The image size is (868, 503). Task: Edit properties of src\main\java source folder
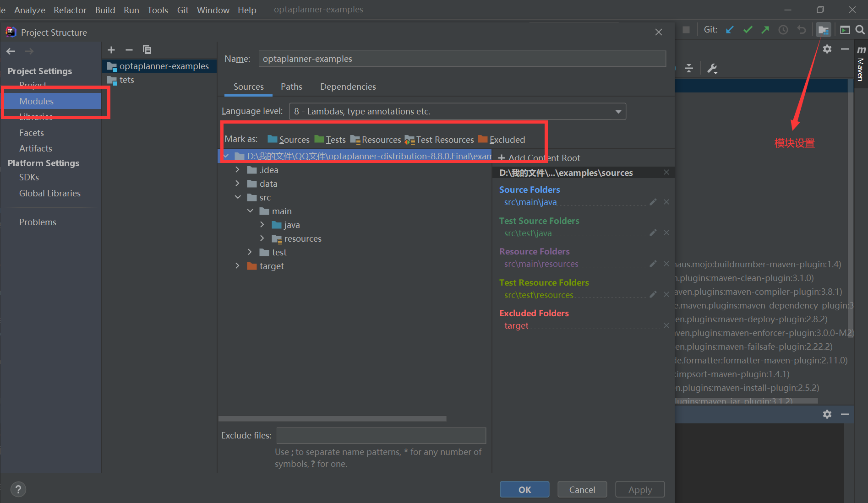coord(653,202)
